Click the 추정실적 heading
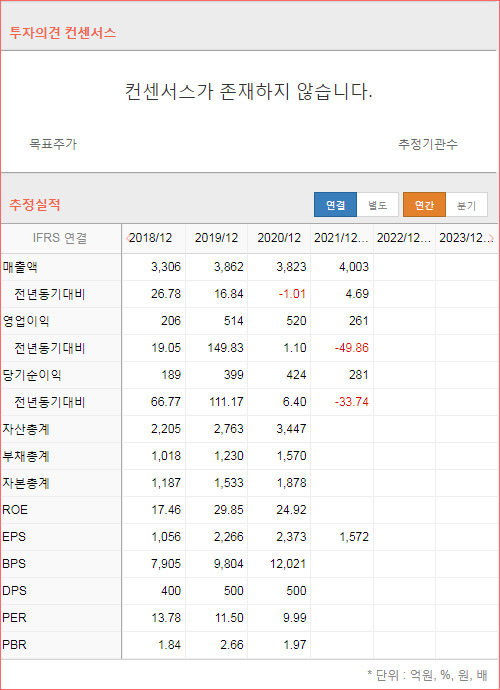Screen dimensions: 500x690 coord(35,204)
